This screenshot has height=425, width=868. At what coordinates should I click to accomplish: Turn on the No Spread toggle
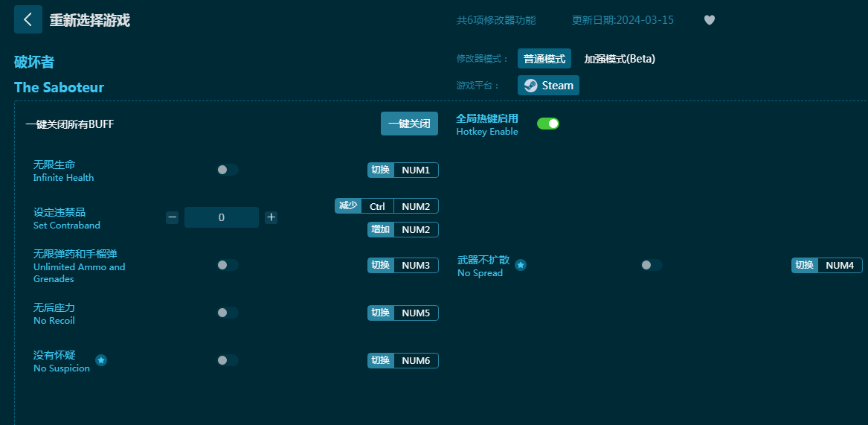coord(651,265)
